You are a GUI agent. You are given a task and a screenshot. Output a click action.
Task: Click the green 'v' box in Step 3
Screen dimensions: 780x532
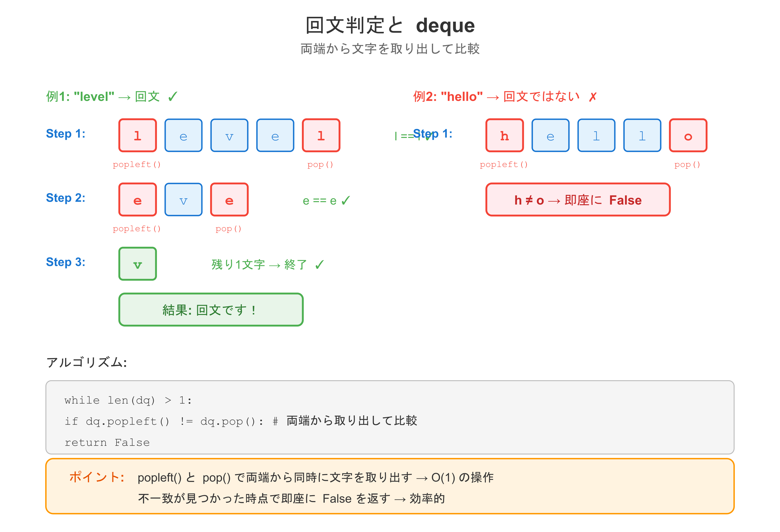tap(138, 264)
